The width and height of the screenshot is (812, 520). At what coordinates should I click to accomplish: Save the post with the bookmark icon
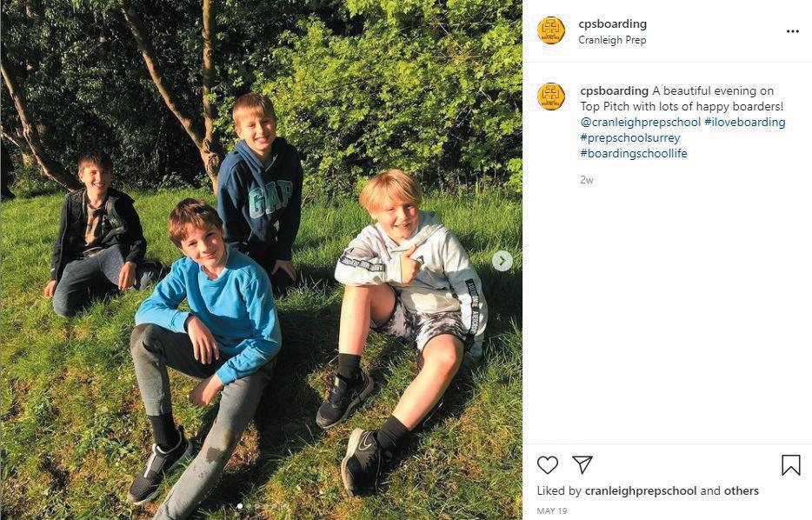(x=791, y=464)
